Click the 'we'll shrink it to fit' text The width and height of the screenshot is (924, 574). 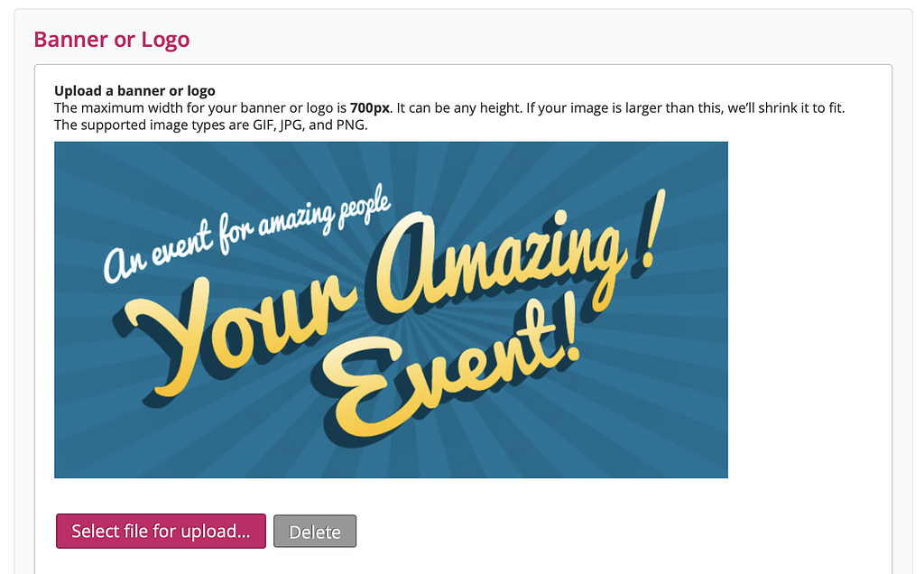[778, 107]
